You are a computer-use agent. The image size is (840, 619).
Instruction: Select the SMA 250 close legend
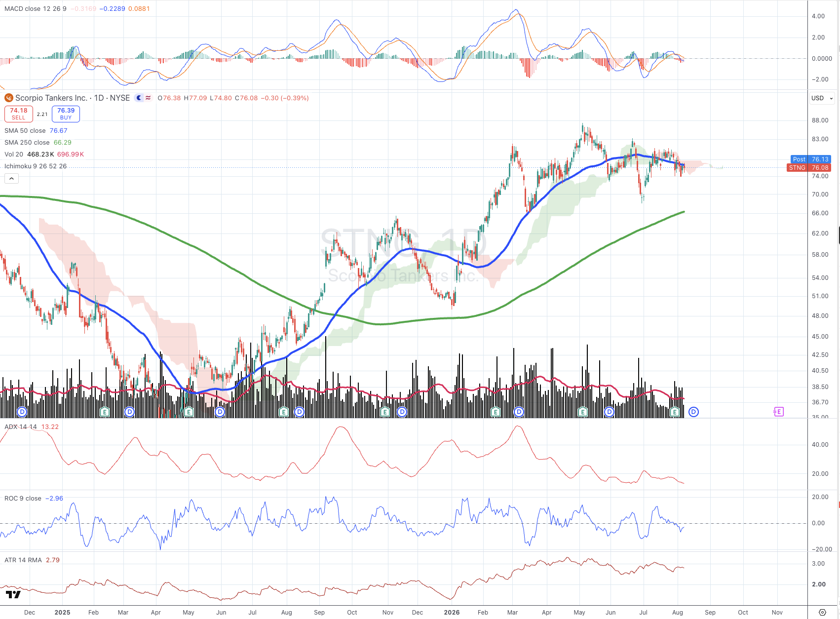pos(27,142)
